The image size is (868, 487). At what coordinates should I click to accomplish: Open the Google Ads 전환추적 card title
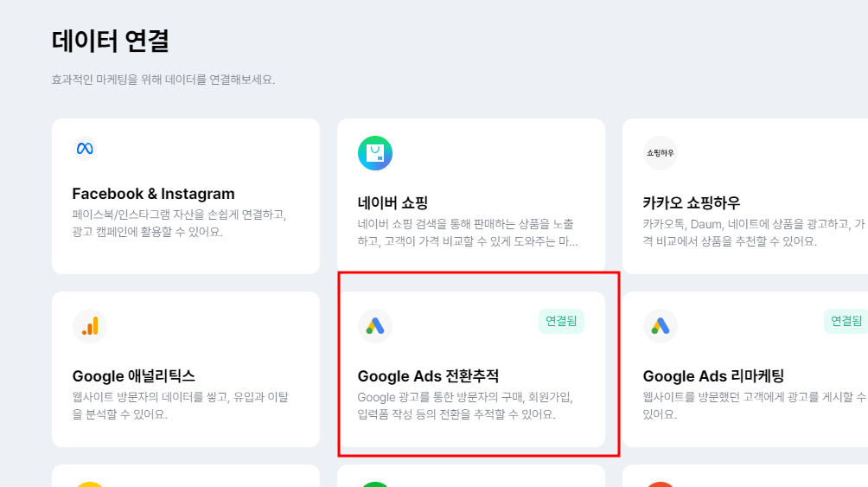click(428, 376)
